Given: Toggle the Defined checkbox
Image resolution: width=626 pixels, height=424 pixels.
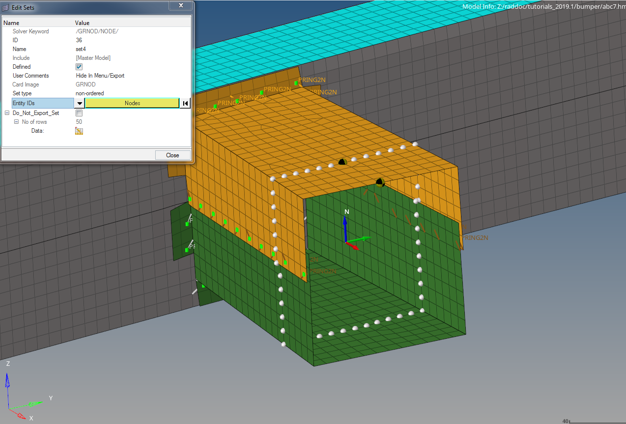Looking at the screenshot, I should (x=79, y=67).
